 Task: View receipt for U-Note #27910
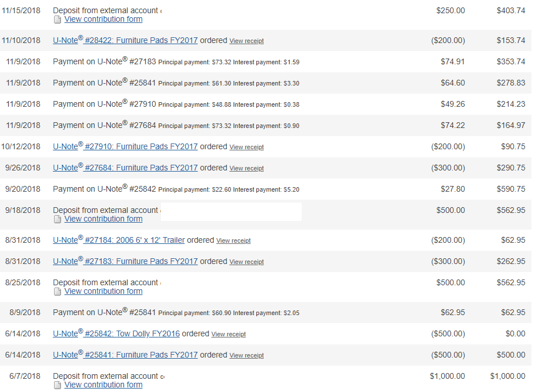[247, 147]
